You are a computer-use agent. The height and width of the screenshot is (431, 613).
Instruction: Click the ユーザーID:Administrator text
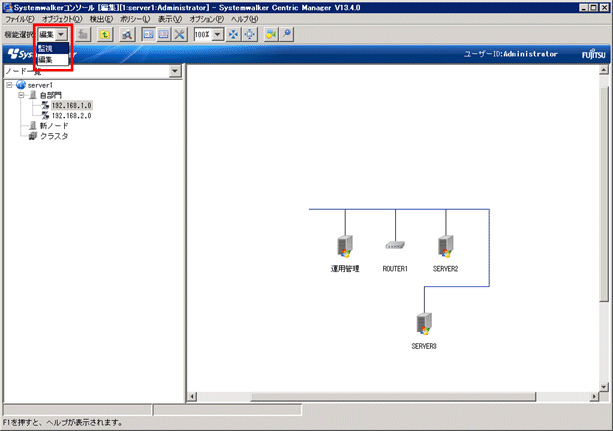click(x=511, y=54)
